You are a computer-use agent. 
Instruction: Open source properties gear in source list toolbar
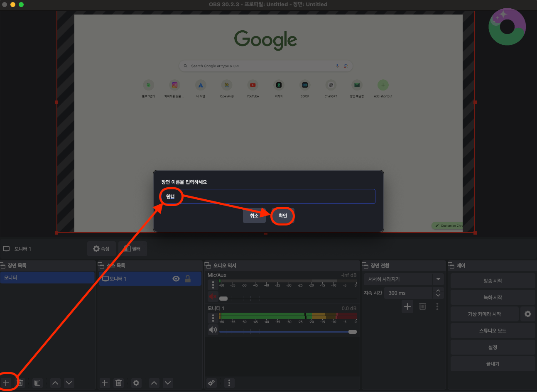pyautogui.click(x=136, y=383)
